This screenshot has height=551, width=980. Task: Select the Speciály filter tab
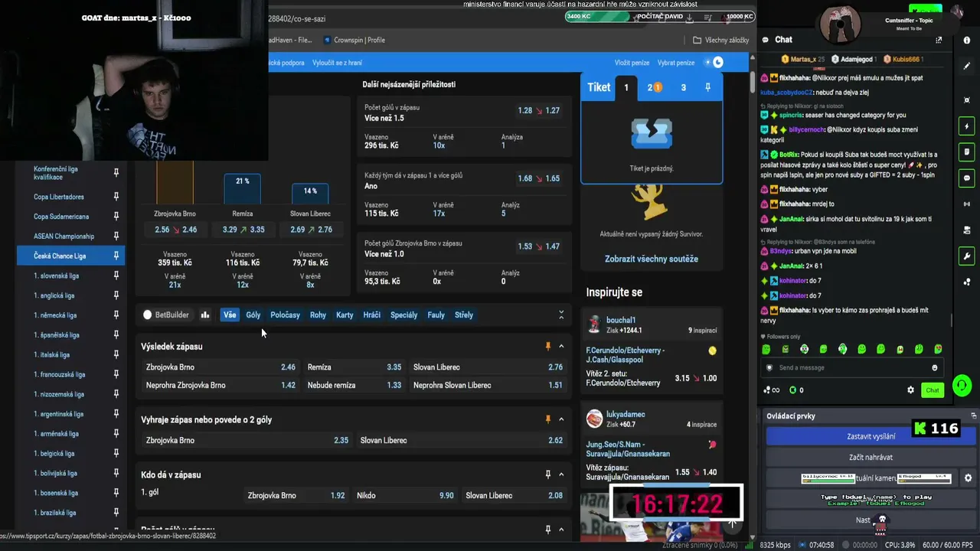[404, 315]
